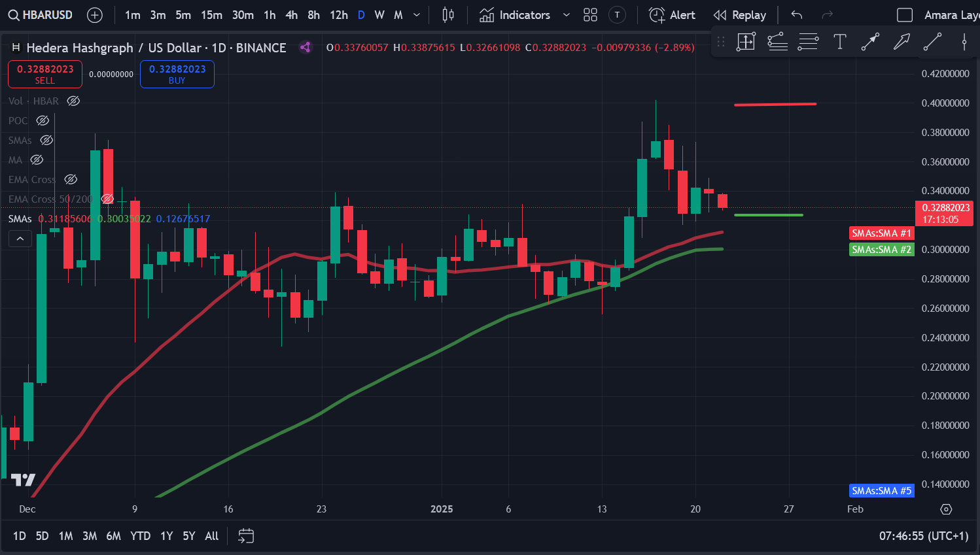This screenshot has width=980, height=555.
Task: Open the candlestick chart type selector
Action: [448, 15]
